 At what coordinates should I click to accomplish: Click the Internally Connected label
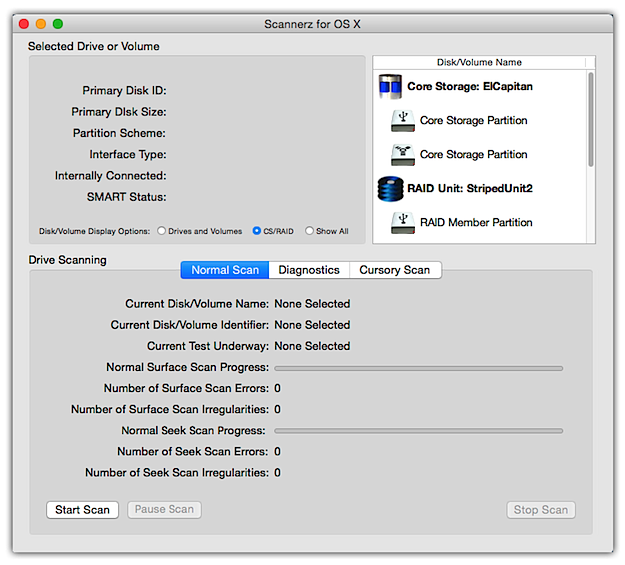(111, 176)
